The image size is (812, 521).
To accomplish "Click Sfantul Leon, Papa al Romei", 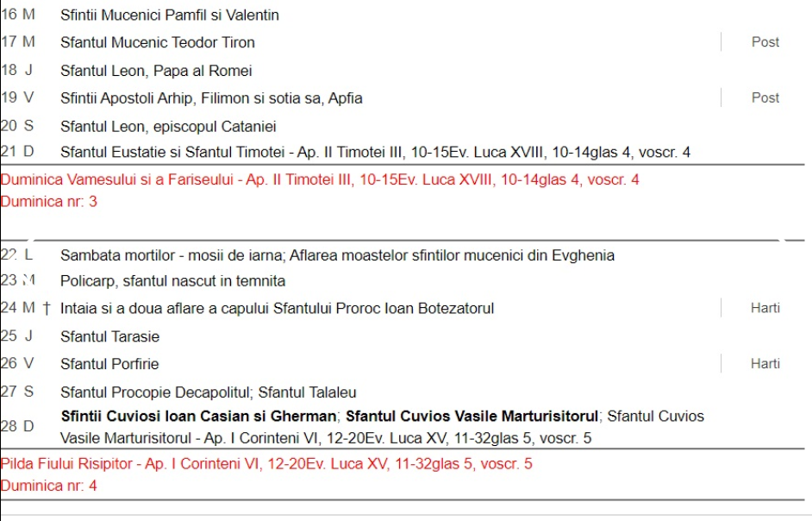I will (x=155, y=71).
